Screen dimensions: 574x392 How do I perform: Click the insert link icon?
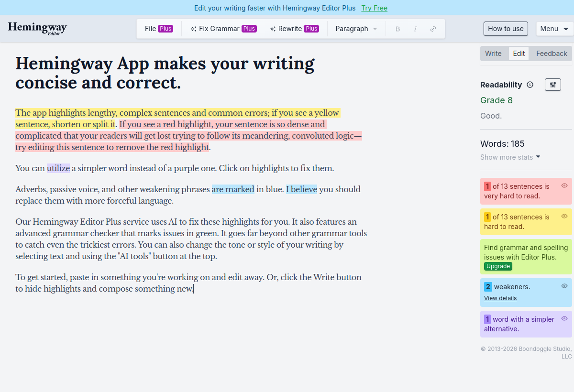coord(433,29)
